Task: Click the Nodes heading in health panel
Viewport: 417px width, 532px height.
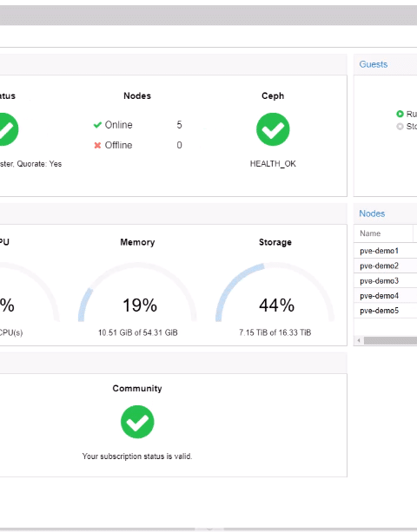Action: [137, 96]
